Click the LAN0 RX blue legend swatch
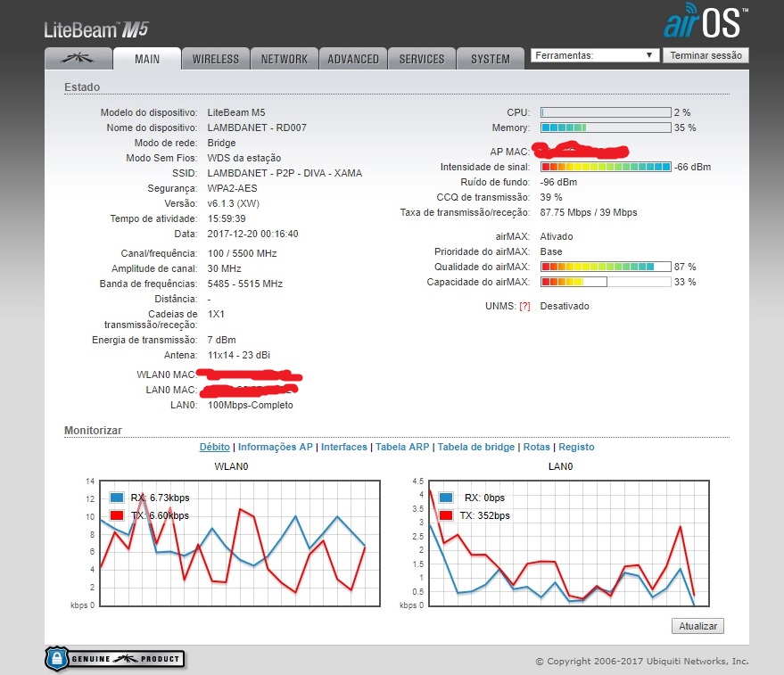Image resolution: width=784 pixels, height=675 pixels. pos(446,498)
